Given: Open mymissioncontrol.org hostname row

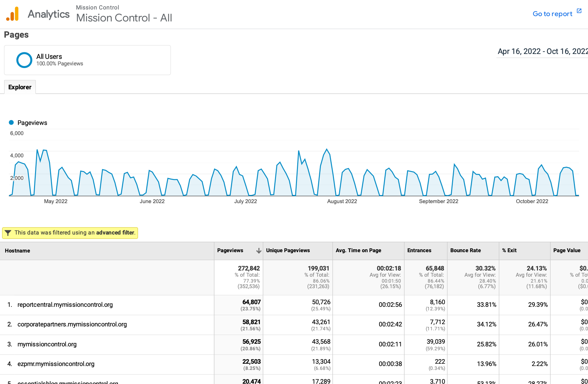Looking at the screenshot, I should (x=47, y=344).
